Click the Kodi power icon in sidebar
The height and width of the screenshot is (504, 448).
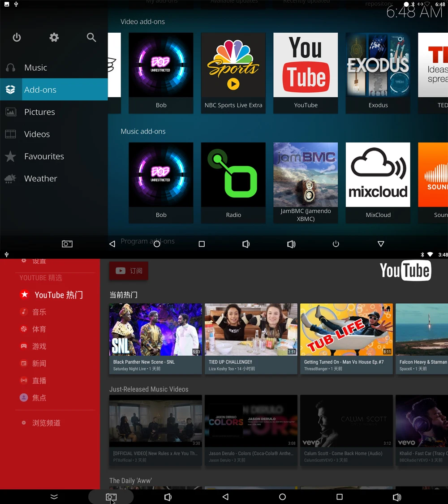click(x=17, y=38)
